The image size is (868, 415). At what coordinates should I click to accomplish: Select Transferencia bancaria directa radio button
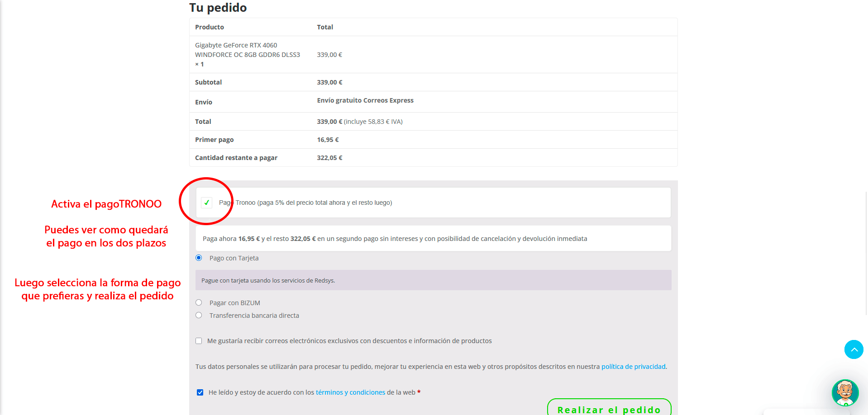tap(199, 315)
